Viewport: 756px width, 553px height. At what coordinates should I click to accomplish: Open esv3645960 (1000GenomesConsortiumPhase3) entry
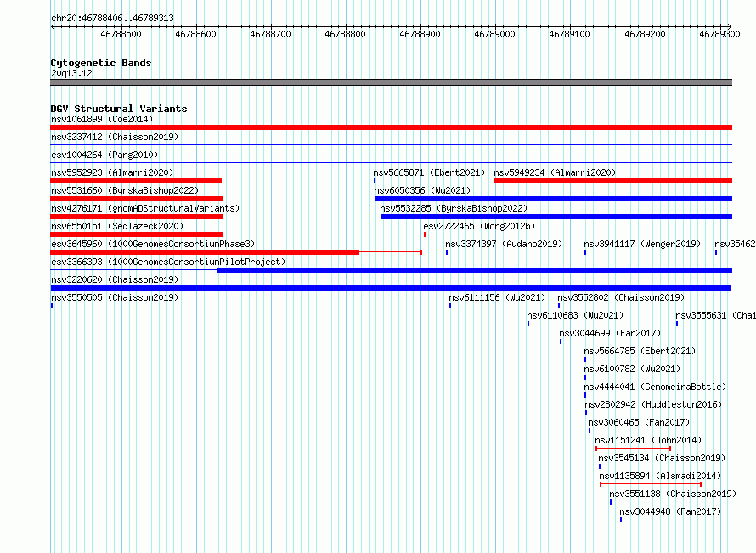pyautogui.click(x=153, y=244)
